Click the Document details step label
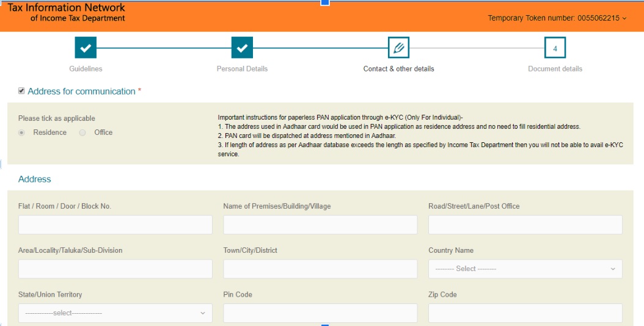 pos(555,69)
